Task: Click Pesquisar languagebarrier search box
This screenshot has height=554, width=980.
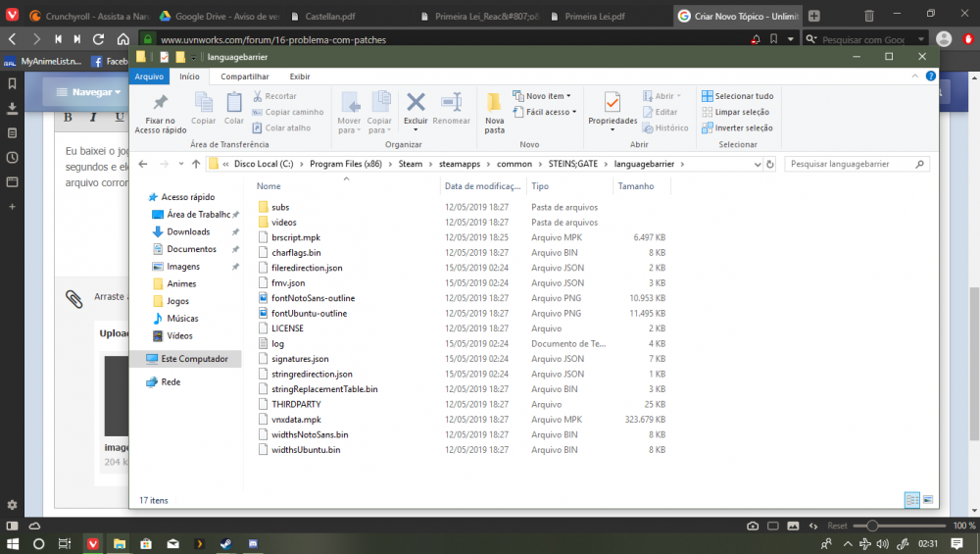Action: 857,164
